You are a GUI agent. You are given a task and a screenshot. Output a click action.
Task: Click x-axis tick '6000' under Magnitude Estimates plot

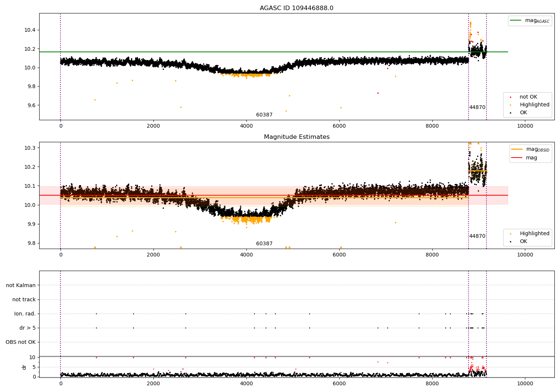point(339,255)
